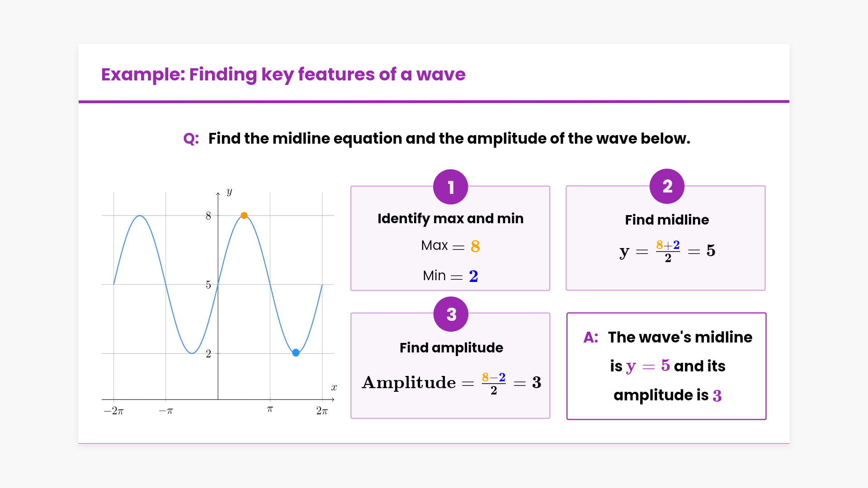
Task: Click the x-axis label letter x
Action: 334,388
